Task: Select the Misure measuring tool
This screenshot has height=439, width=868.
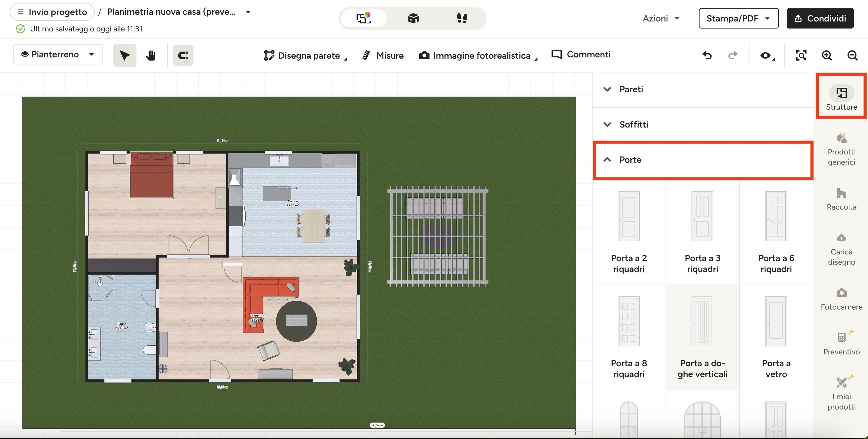Action: (383, 55)
